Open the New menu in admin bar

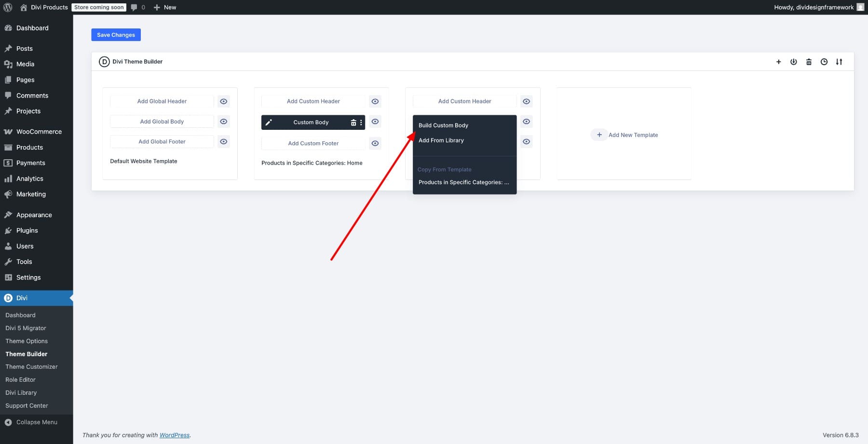pyautogui.click(x=165, y=7)
